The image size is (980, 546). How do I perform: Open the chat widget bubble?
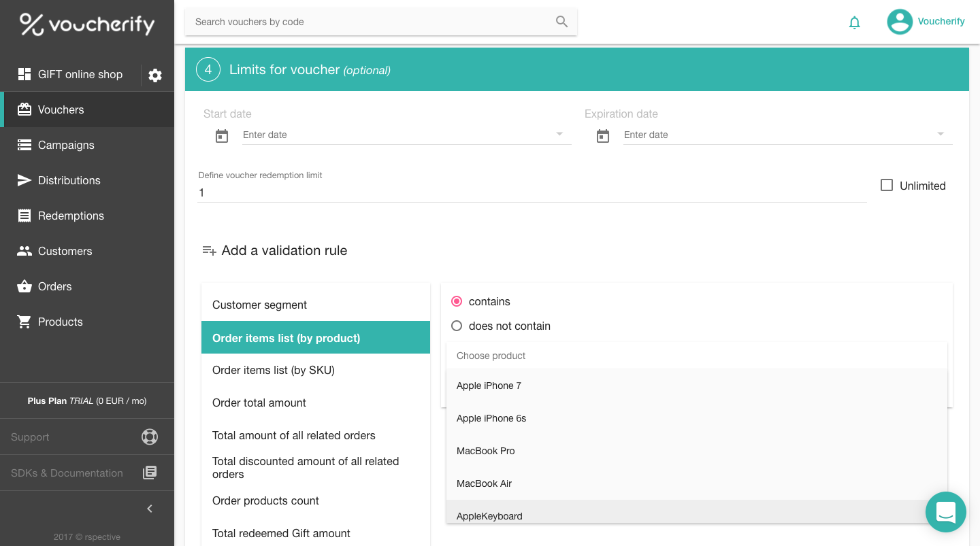tap(945, 512)
